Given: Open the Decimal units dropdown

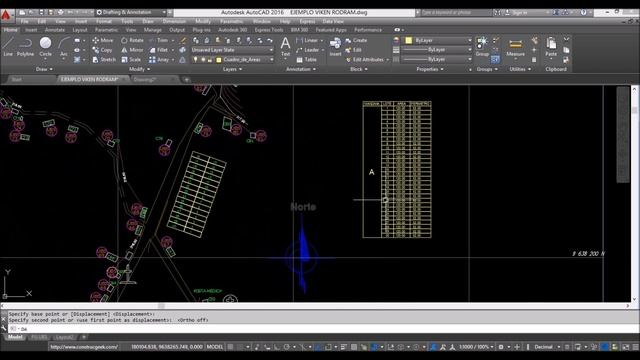Looking at the screenshot, I should (x=547, y=347).
